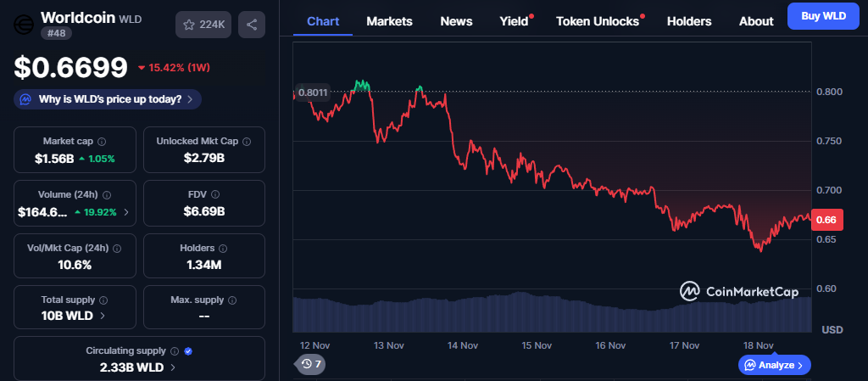Expand the Volume (24h) details chevron
Screen dimensions: 868x381
click(x=126, y=212)
